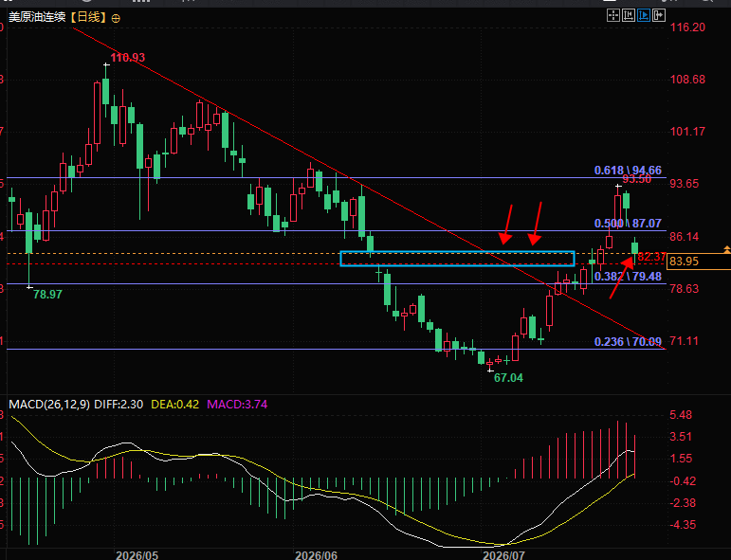Screen dimensions: 731x560
Task: Click the 1.55 MACD axis value
Action: tap(681, 459)
